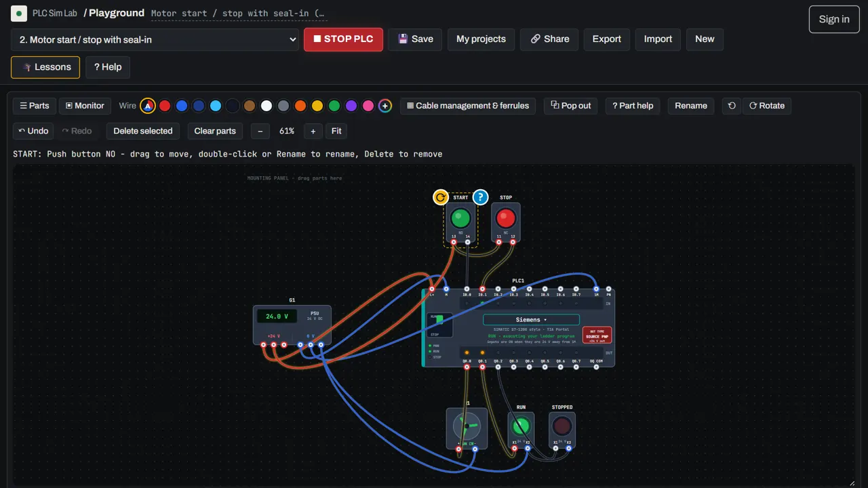Click the Share link button
Viewport: 868px width, 488px height.
click(x=549, y=39)
